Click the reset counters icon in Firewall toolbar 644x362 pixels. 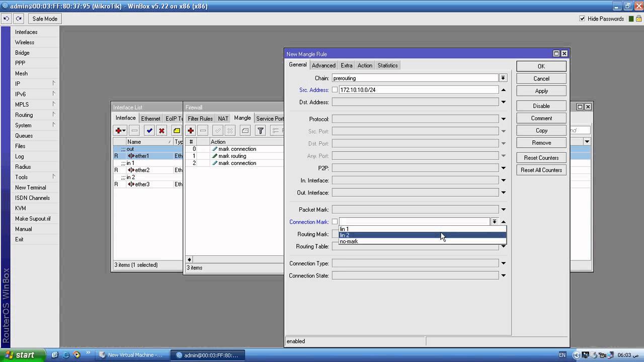pos(277,130)
